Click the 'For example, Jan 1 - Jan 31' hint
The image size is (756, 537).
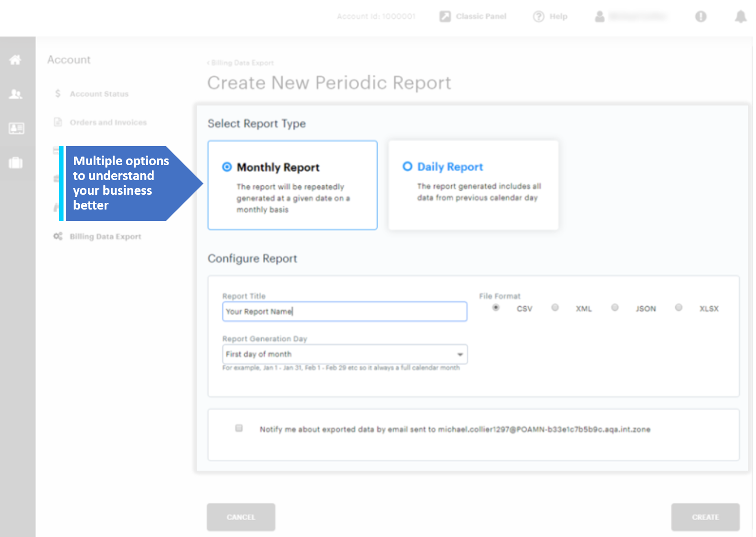point(341,368)
